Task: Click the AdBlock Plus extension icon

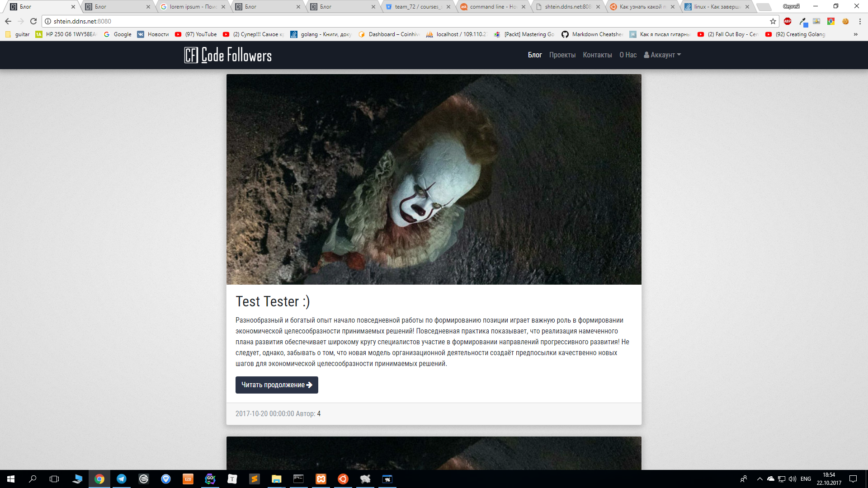Action: (x=788, y=21)
